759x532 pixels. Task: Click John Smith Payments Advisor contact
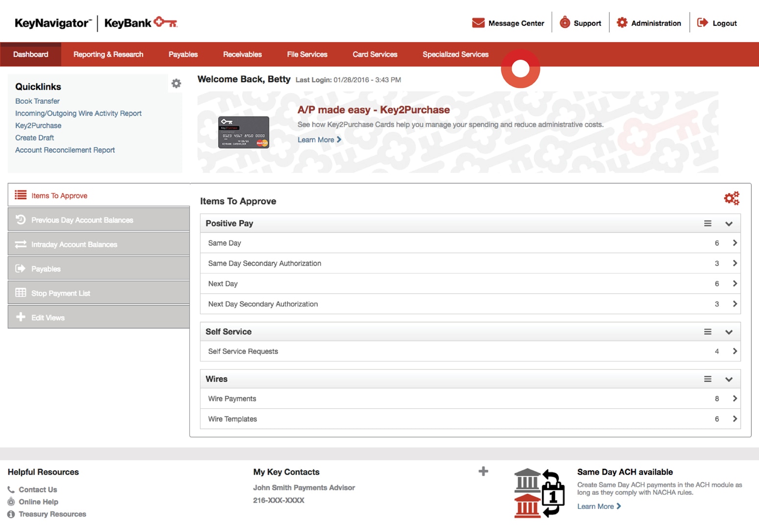coord(304,487)
